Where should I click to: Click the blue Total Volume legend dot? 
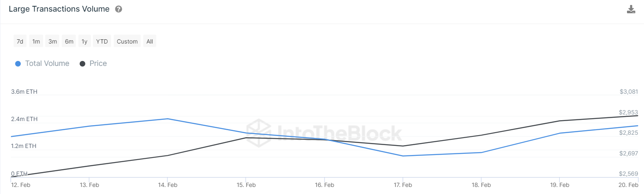coord(18,64)
